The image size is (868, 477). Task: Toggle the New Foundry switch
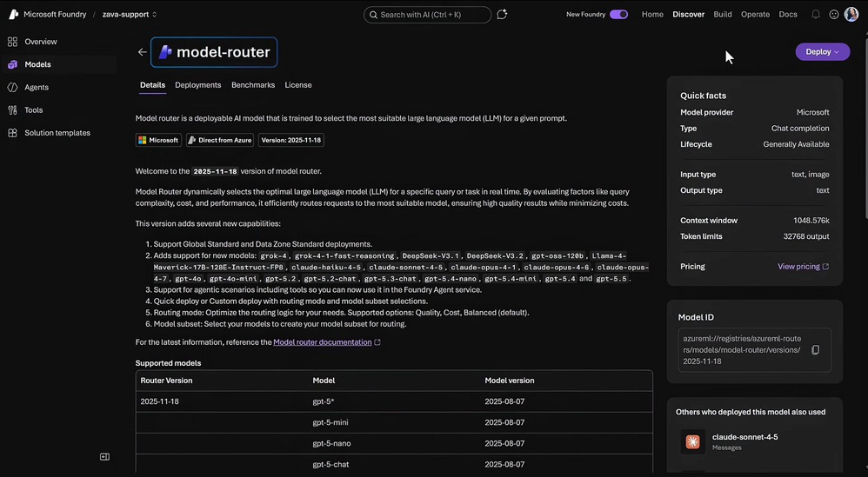click(618, 15)
